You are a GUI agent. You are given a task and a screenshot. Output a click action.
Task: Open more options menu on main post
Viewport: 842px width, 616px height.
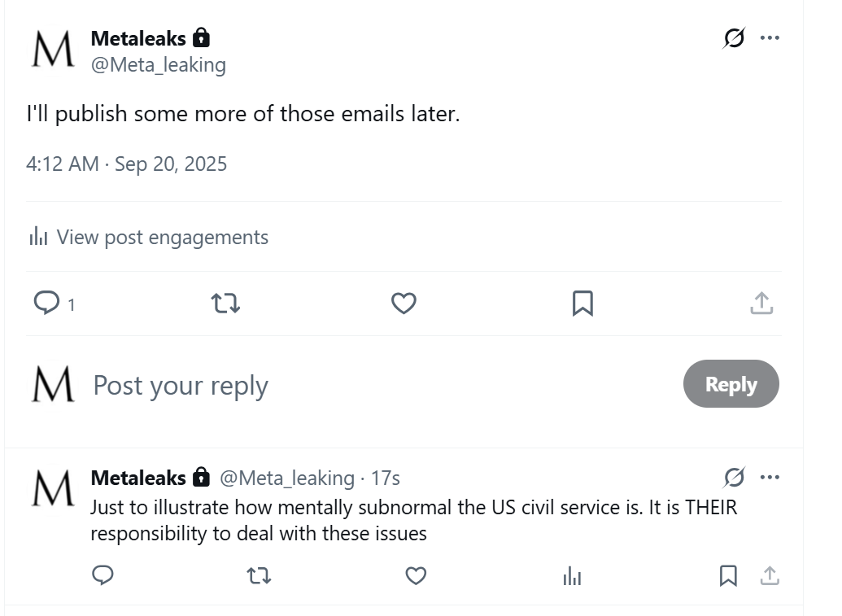770,38
